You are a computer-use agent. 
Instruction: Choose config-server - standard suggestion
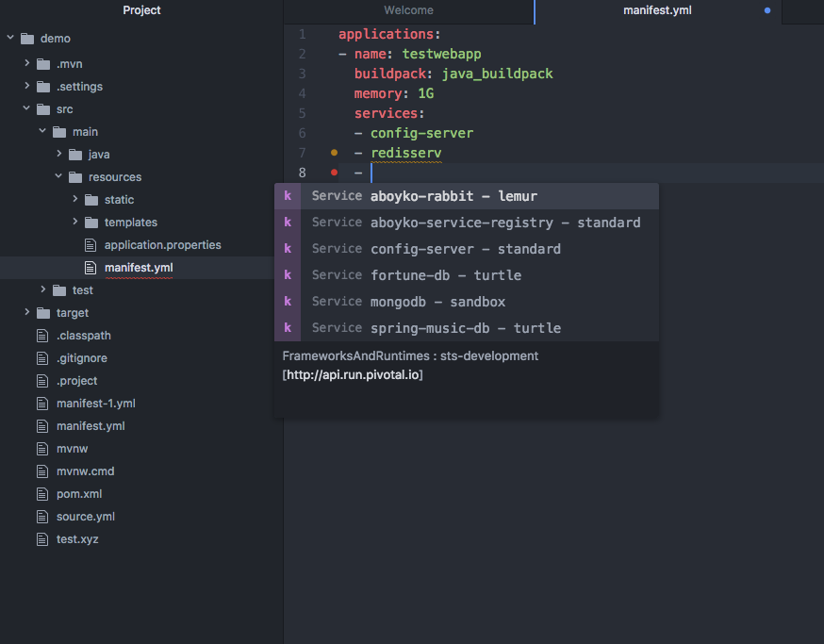click(467, 249)
